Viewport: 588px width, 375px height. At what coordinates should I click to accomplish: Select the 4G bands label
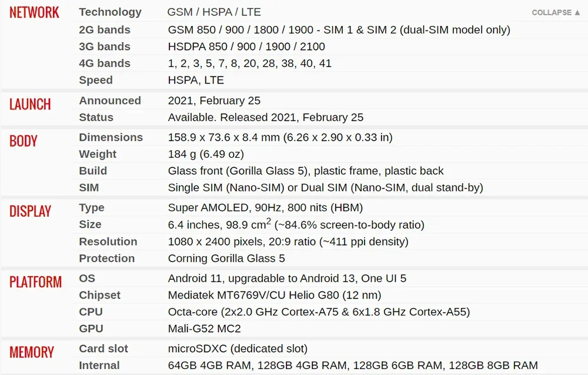coord(105,63)
